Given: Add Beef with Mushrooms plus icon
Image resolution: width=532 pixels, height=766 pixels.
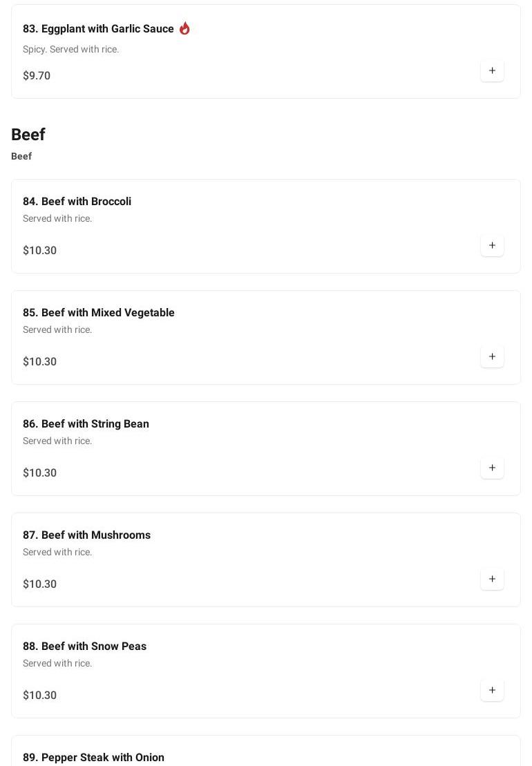Looking at the screenshot, I should (492, 579).
